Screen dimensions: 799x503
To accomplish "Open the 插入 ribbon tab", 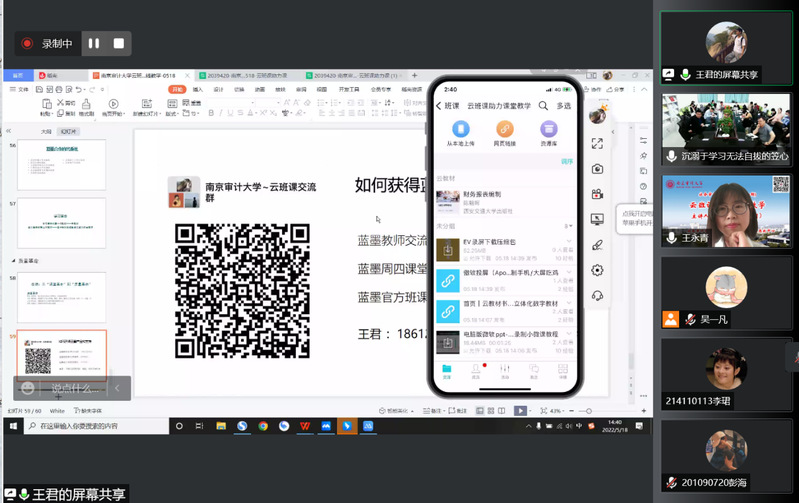I will click(198, 89).
